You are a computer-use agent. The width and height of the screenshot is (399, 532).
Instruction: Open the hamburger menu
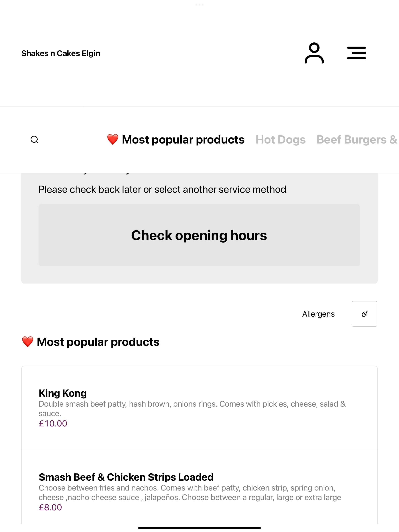[x=356, y=53]
